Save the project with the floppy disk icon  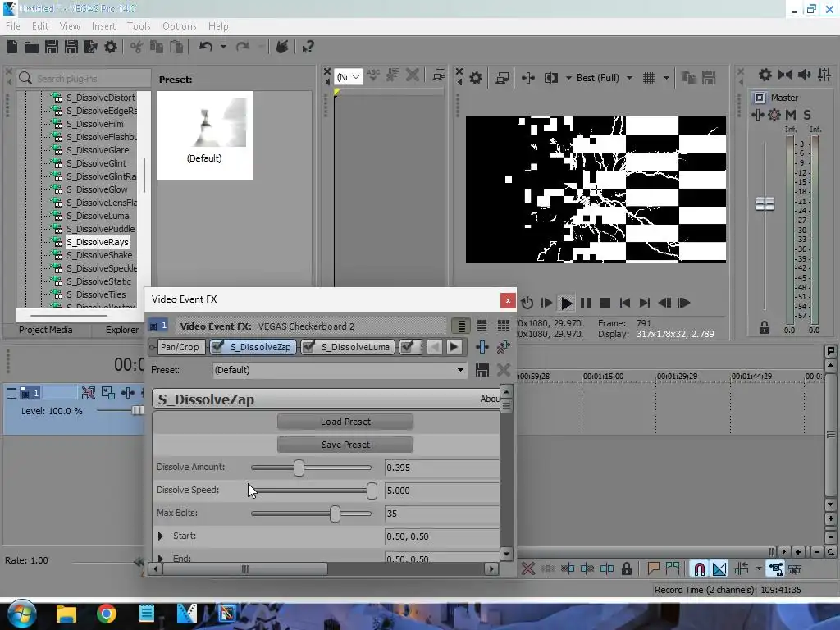tap(52, 47)
